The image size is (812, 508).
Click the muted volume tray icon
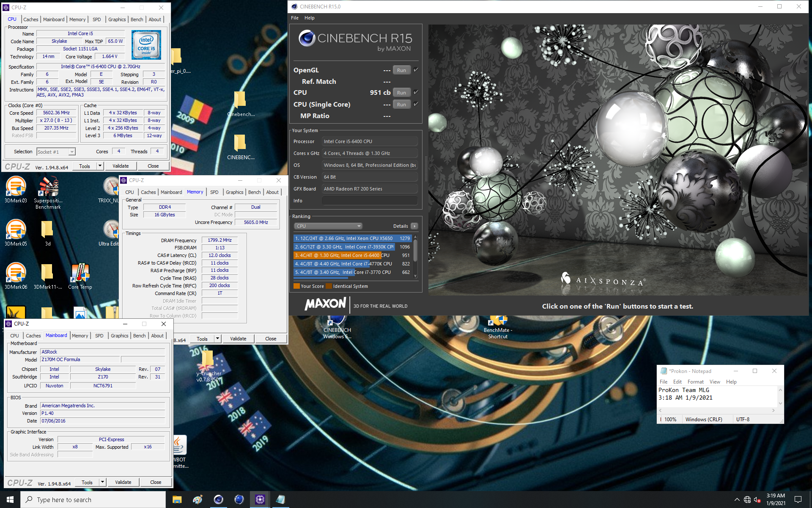click(x=757, y=500)
